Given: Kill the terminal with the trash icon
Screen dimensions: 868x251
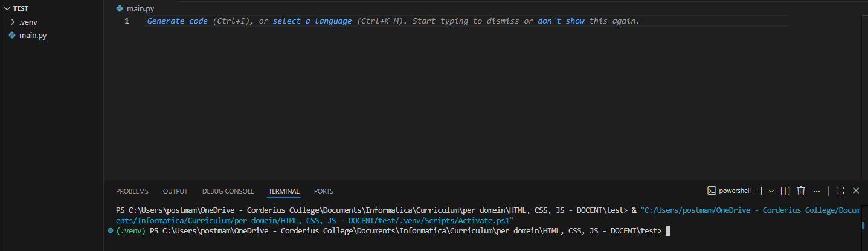Looking at the screenshot, I should (x=801, y=191).
